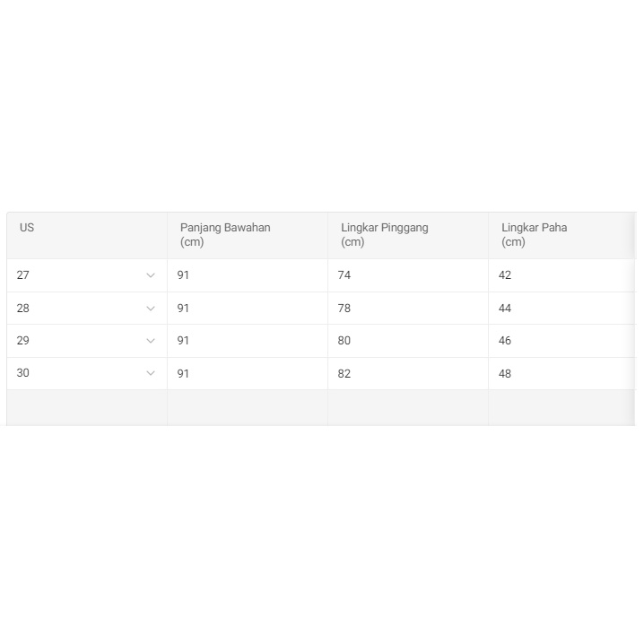This screenshot has height=644, width=644.
Task: Expand the dropdown arrow for size 27
Action: click(151, 275)
